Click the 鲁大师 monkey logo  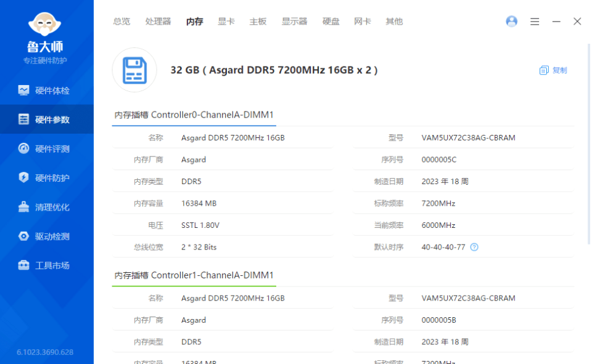[44, 25]
